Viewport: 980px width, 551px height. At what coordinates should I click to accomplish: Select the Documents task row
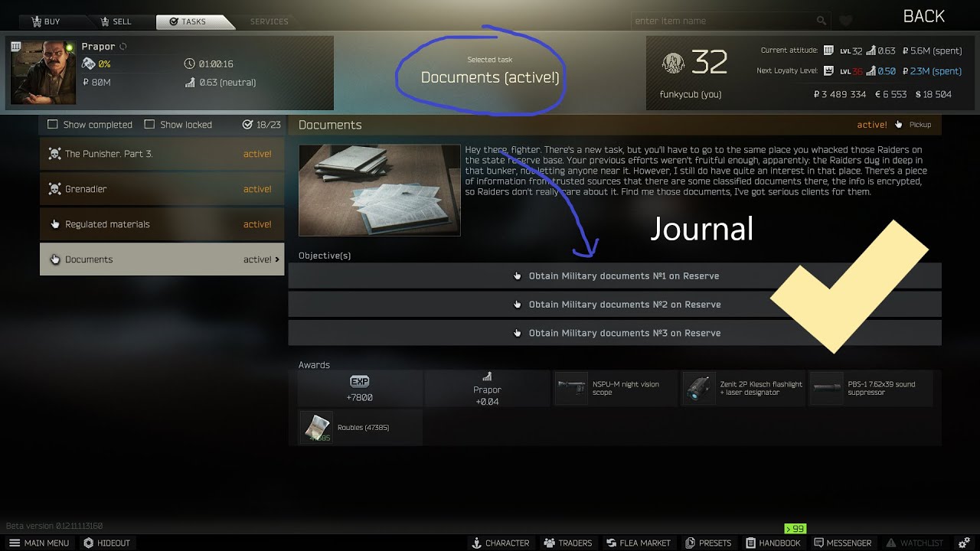coord(162,259)
